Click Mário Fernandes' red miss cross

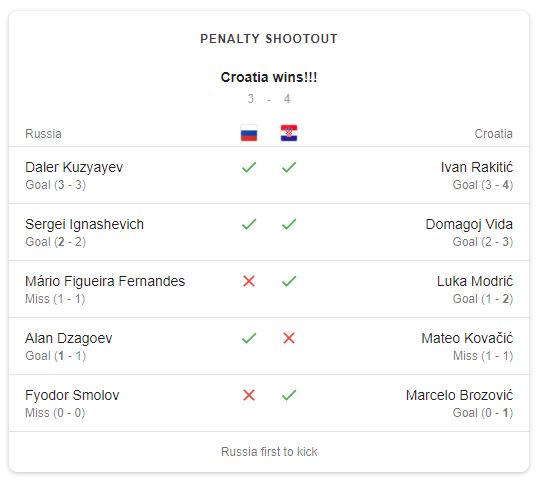pos(249,281)
